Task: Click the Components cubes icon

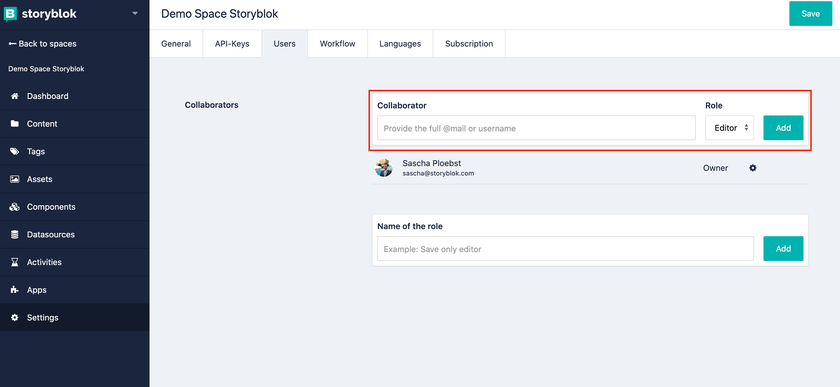Action: pos(14,207)
